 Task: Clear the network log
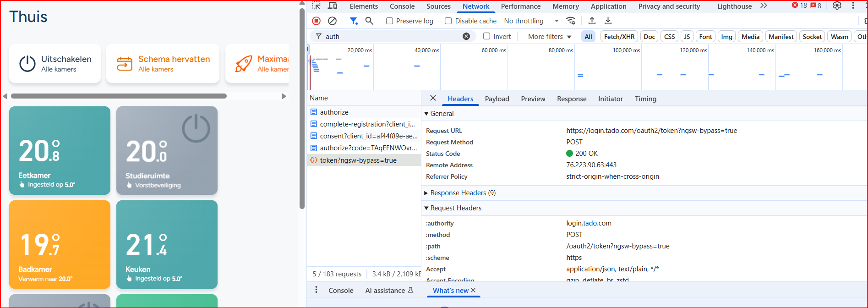(333, 21)
